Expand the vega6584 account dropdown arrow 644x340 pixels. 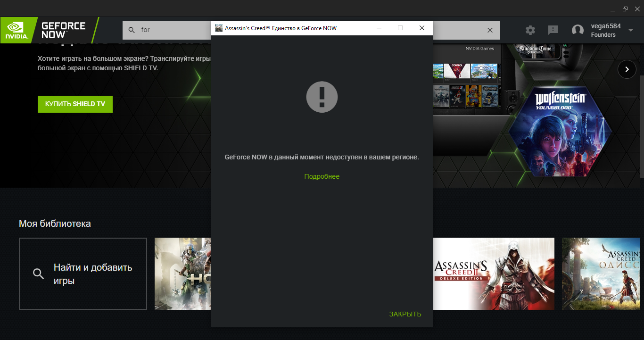631,30
